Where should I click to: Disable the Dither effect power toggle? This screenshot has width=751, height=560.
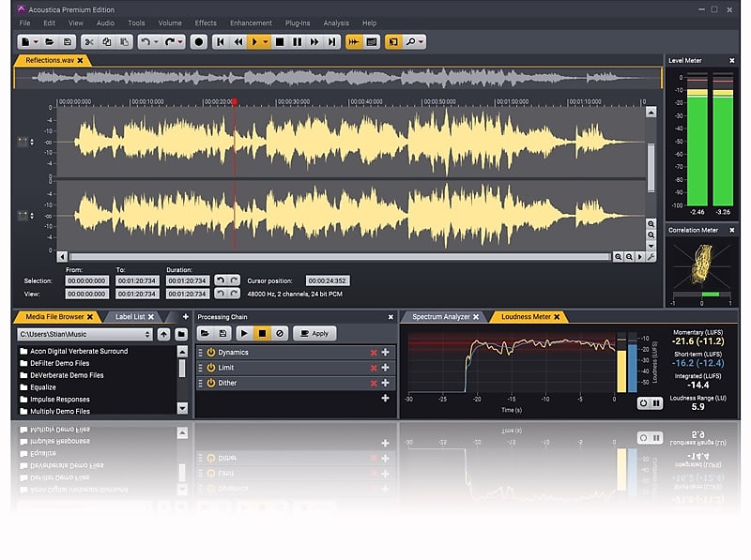pos(210,383)
